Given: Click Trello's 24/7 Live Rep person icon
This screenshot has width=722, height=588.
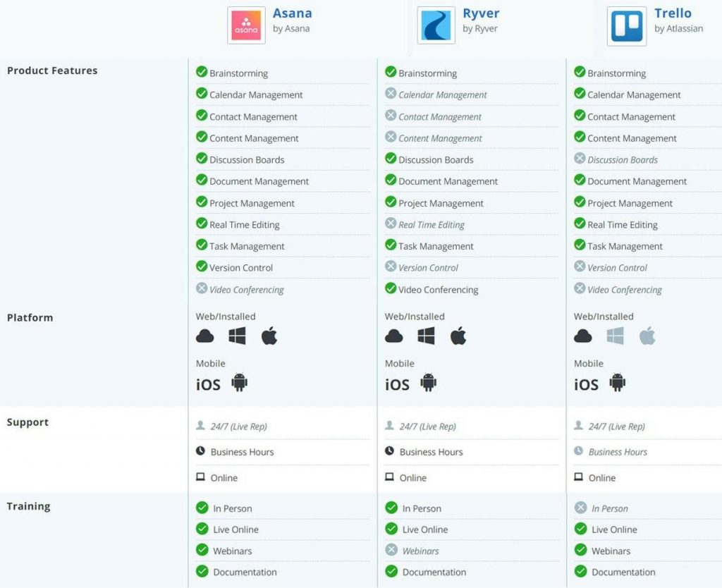Looking at the screenshot, I should [579, 426].
